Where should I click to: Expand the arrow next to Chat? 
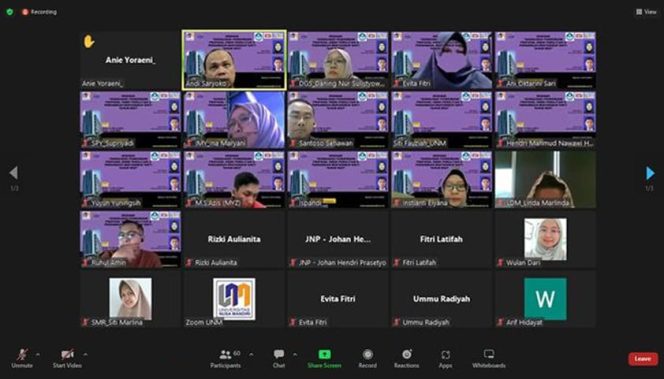pos(295,354)
